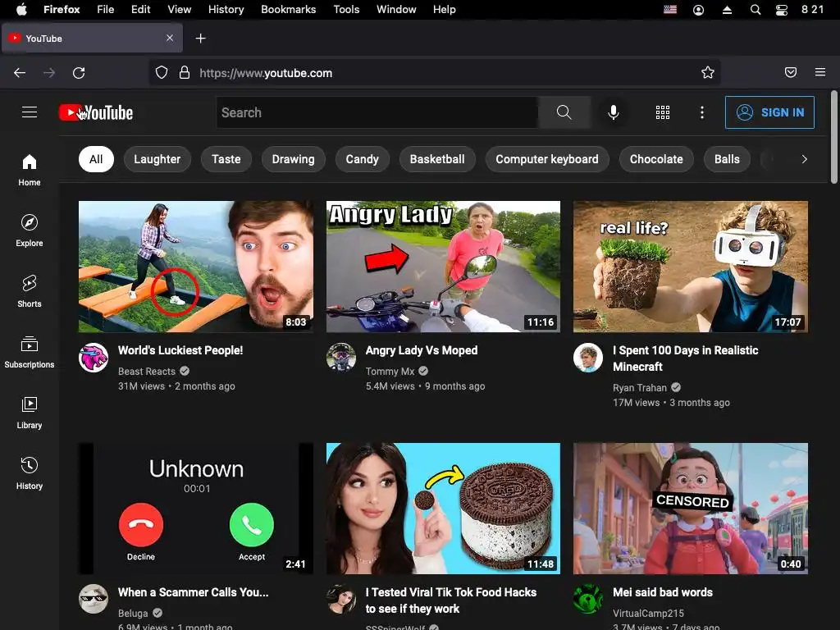The image size is (840, 630).
Task: Filter by Chocolate chip
Action: (656, 159)
